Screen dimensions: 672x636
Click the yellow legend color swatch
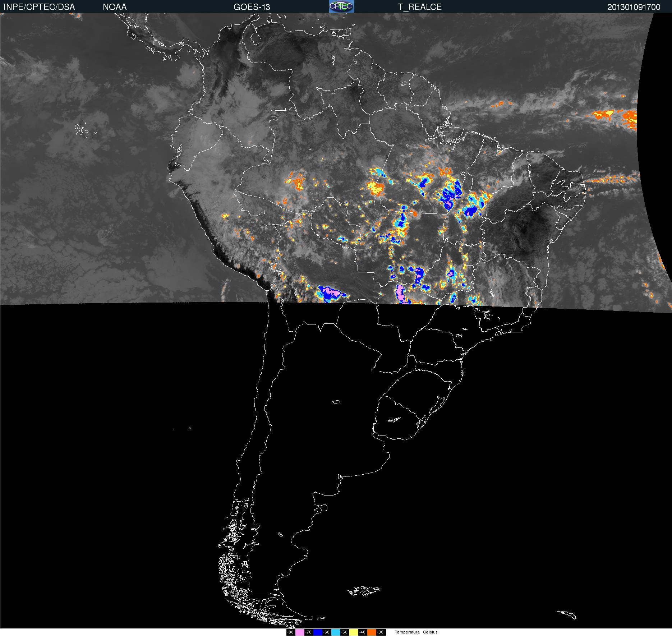(x=354, y=632)
